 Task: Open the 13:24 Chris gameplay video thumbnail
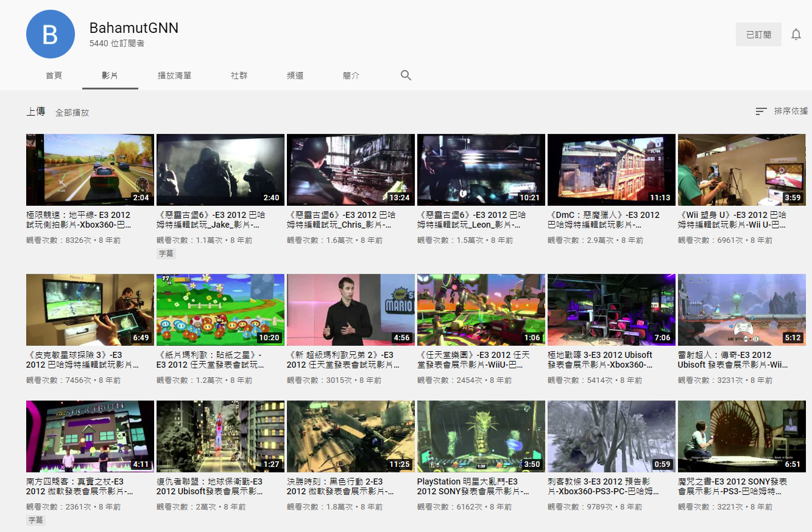pyautogui.click(x=351, y=170)
